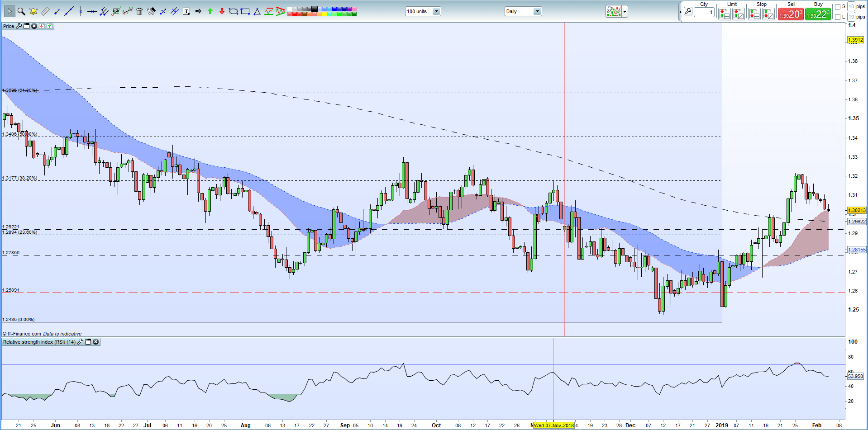868x430 pixels.
Task: Select the diagonal line with arrow tool
Action: 163,11
